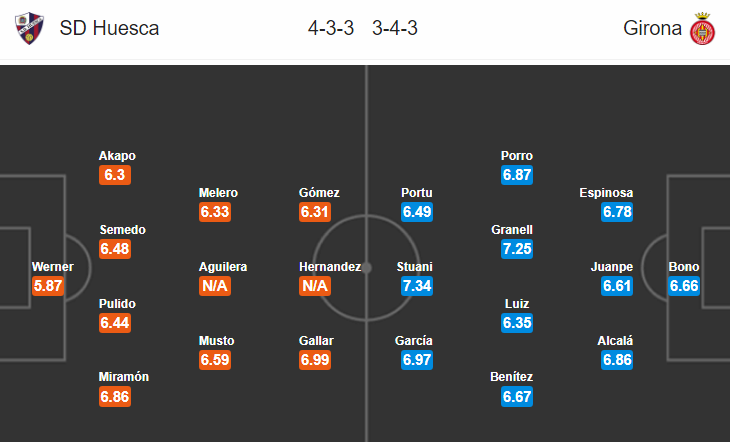Screen dimensions: 730x442
Task: Click Espinosa's 6.78 rating badge
Action: click(617, 212)
